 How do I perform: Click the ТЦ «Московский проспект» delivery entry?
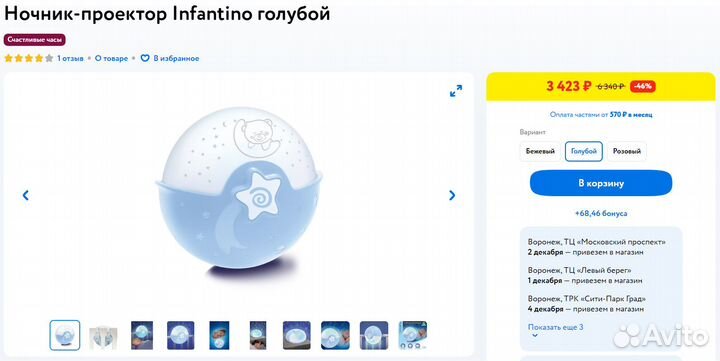pos(596,247)
